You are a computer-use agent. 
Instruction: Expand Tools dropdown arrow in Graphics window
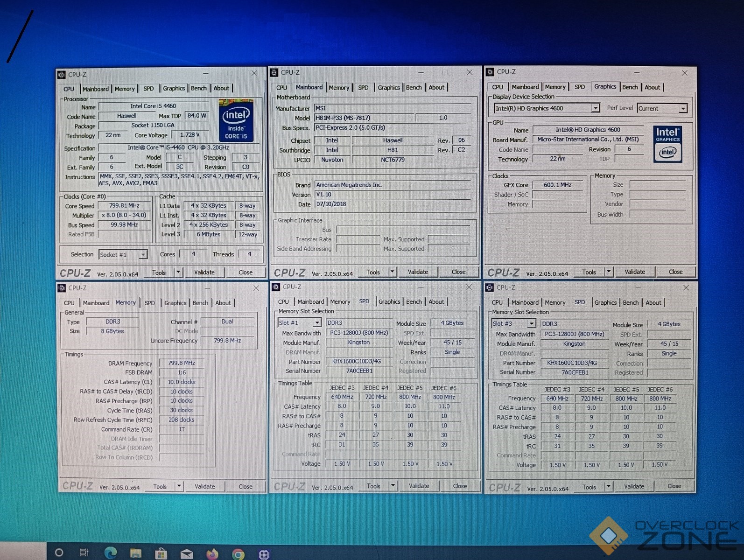[x=608, y=272]
